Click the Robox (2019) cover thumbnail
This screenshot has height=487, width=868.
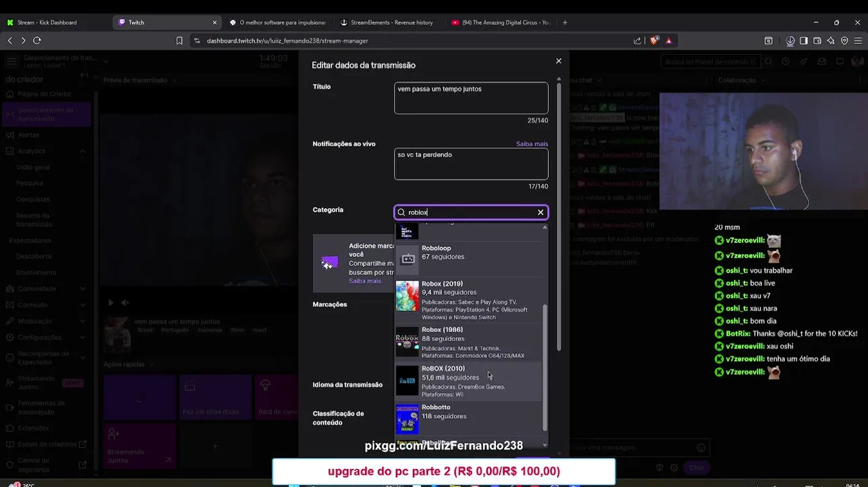407,296
